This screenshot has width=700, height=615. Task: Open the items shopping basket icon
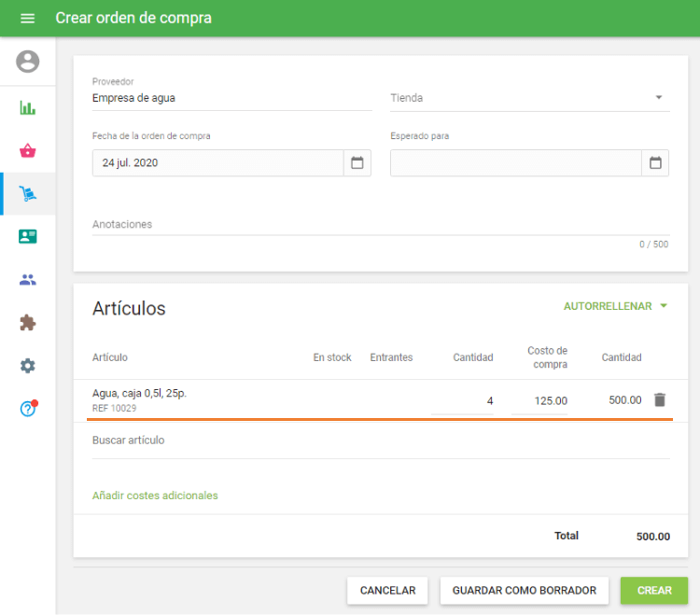coord(28,151)
